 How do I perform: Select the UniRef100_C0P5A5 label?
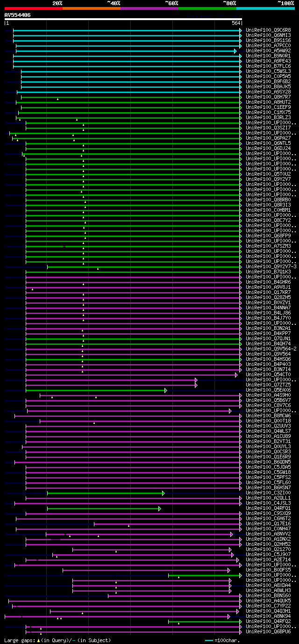pos(268,76)
